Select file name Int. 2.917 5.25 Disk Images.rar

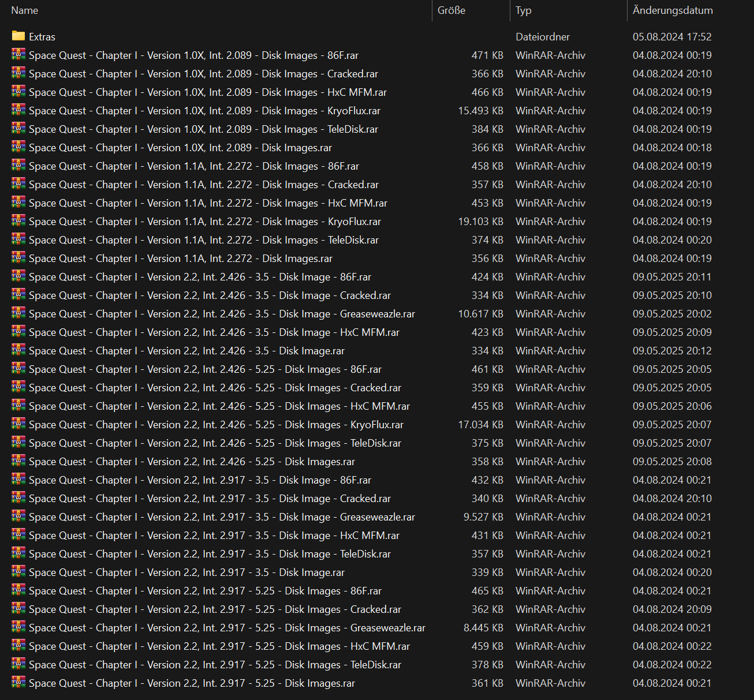192,683
